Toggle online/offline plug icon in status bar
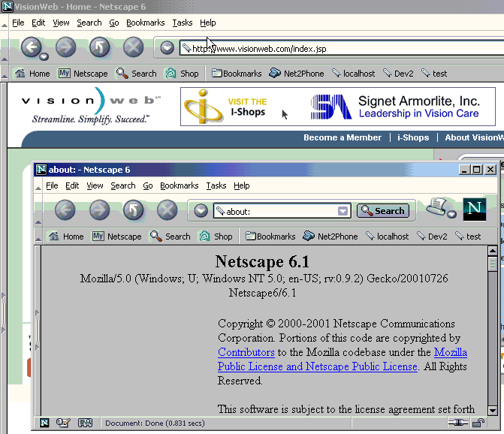This screenshot has height=434, width=504. [456, 423]
